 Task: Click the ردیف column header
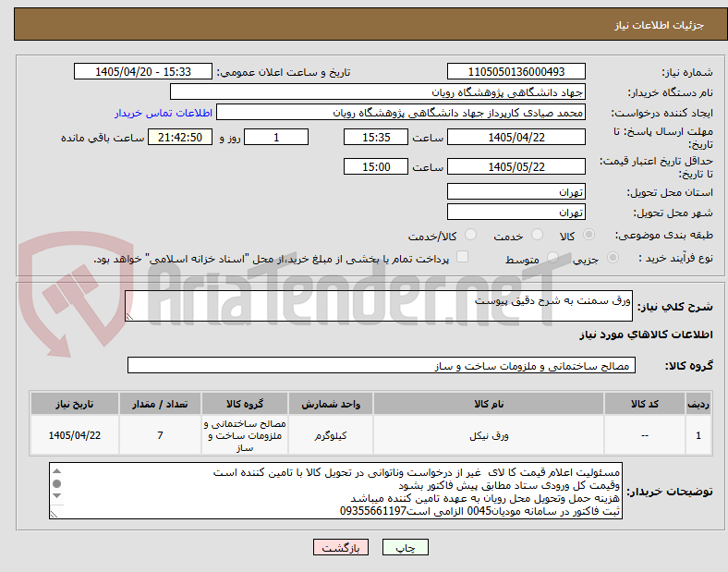[x=698, y=404]
